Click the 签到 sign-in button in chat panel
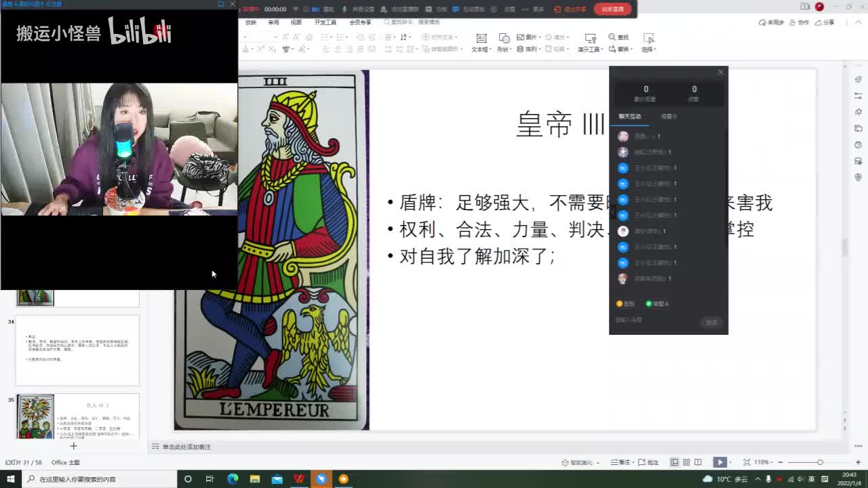Image resolution: width=868 pixels, height=488 pixels. coord(625,304)
